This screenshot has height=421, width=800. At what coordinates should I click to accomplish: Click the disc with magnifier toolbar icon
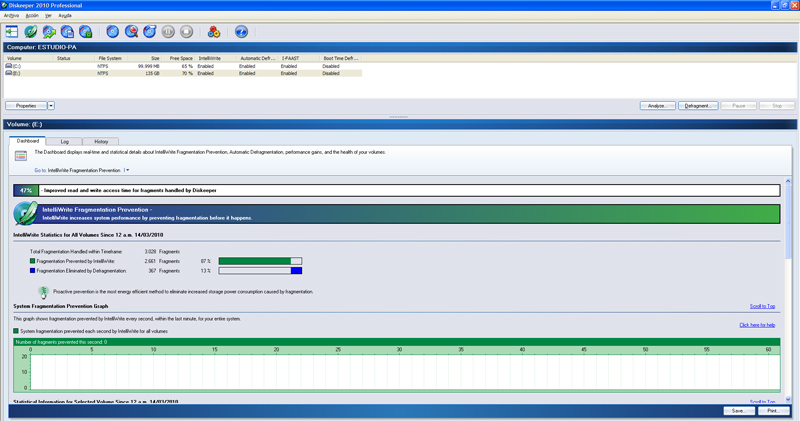pos(131,32)
